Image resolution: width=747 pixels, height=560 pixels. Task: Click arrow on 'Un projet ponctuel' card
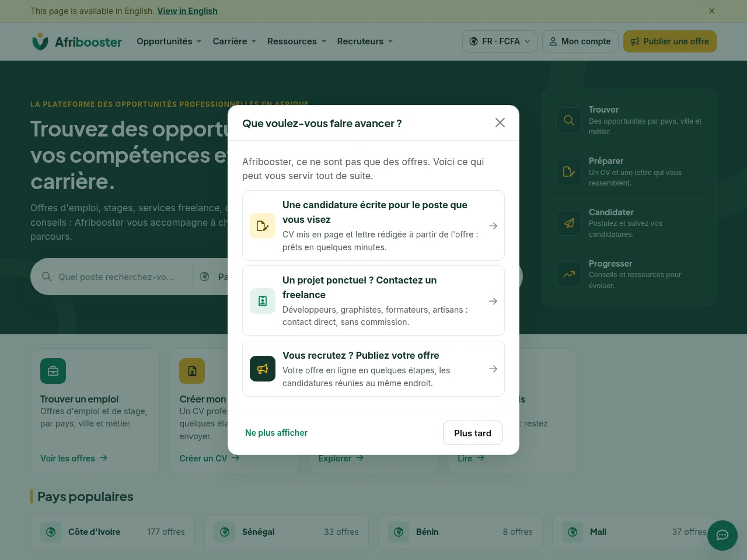coord(493,301)
